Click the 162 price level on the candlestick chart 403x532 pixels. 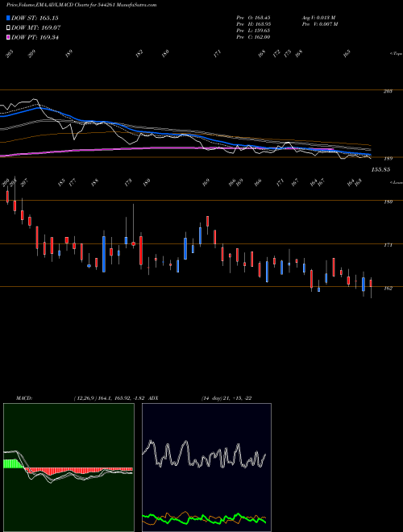[388, 288]
